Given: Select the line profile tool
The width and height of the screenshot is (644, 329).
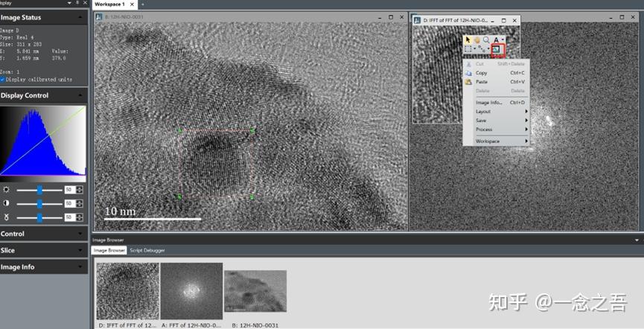Looking at the screenshot, I should 482,49.
